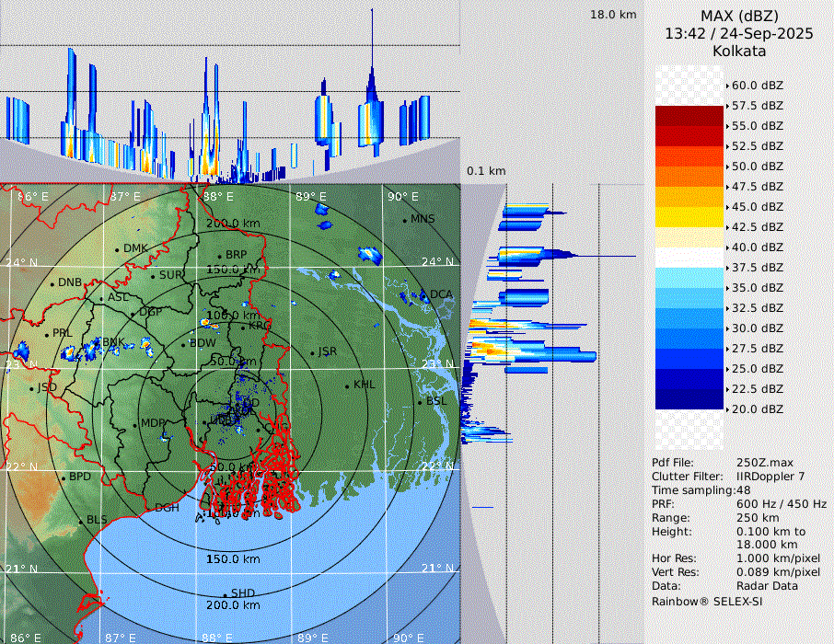Click the 60.0 dBZ legend label
Image resolution: width=834 pixels, height=644 pixels.
[757, 85]
